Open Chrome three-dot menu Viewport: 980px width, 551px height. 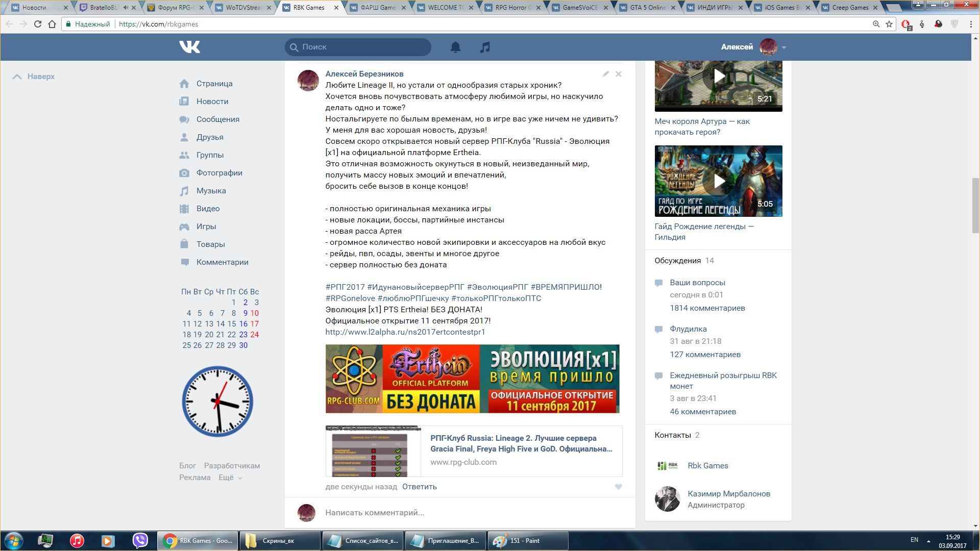tap(971, 24)
